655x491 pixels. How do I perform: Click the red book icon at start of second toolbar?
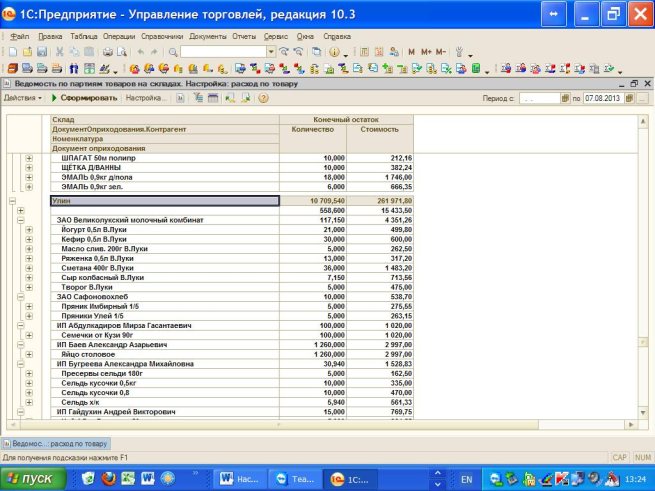pyautogui.click(x=13, y=68)
